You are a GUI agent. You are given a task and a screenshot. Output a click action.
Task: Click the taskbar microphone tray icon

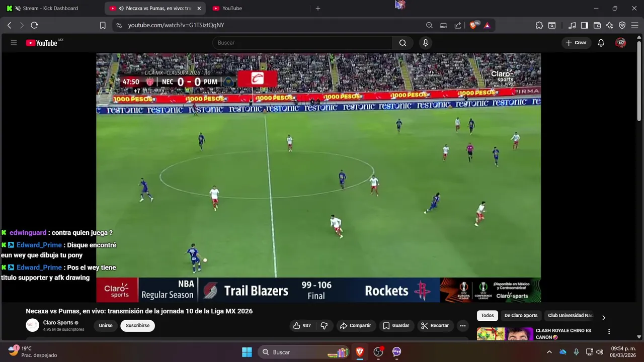tap(576, 352)
